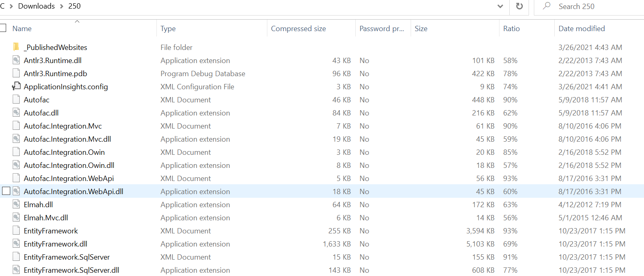The height and width of the screenshot is (276, 644).
Task: Click the Antlr3.Runtime.dll file icon
Action: [x=16, y=60]
